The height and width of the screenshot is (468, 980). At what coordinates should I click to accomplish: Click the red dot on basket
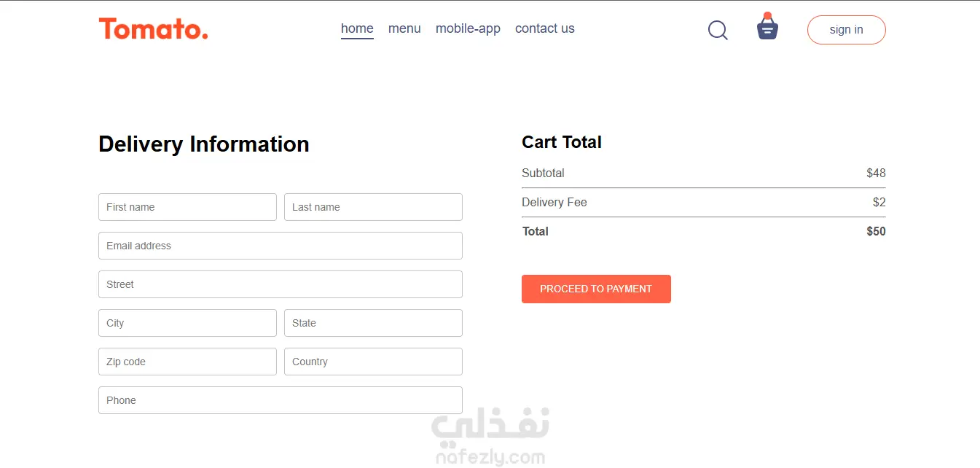pos(767,15)
